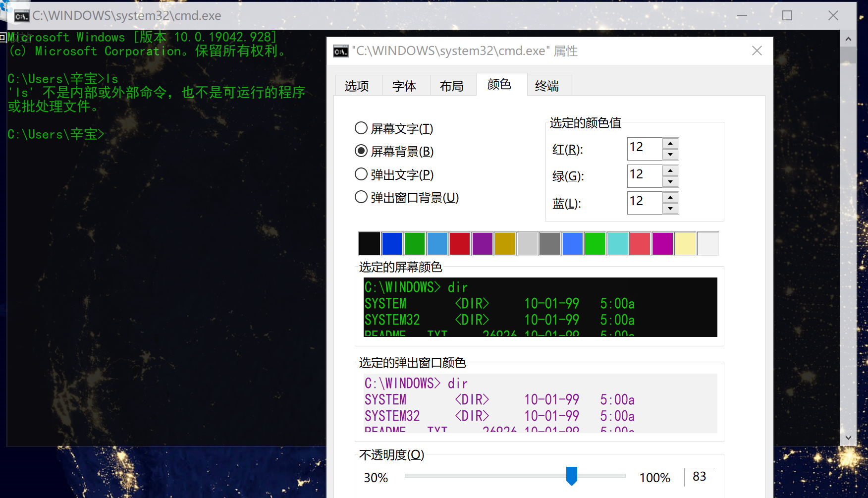
Task: Click the cmd window scrollbar down arrow
Action: pos(848,438)
